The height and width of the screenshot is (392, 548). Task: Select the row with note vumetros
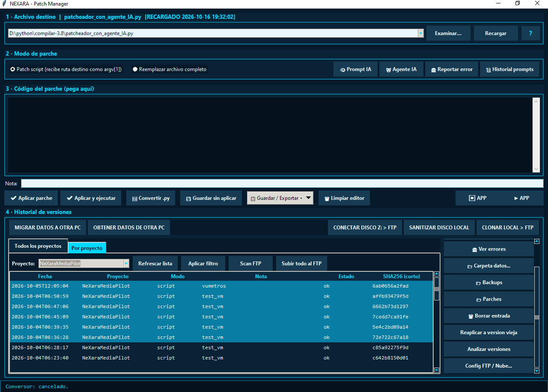[x=221, y=286]
